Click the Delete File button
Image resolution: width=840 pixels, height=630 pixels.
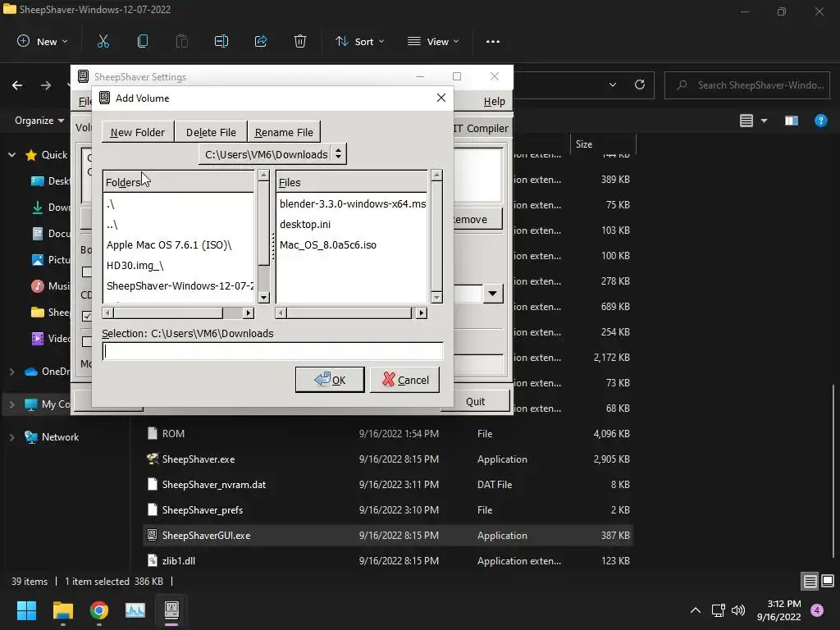pos(211,132)
